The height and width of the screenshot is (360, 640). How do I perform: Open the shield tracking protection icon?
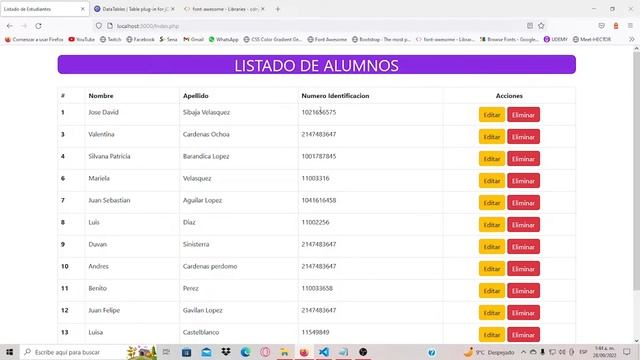[x=99, y=26]
